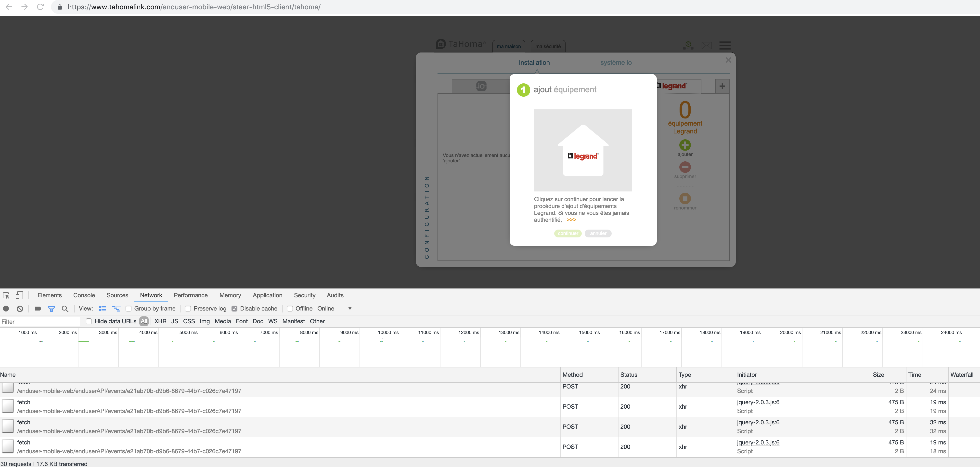Switch to the Console tab

pyautogui.click(x=84, y=295)
